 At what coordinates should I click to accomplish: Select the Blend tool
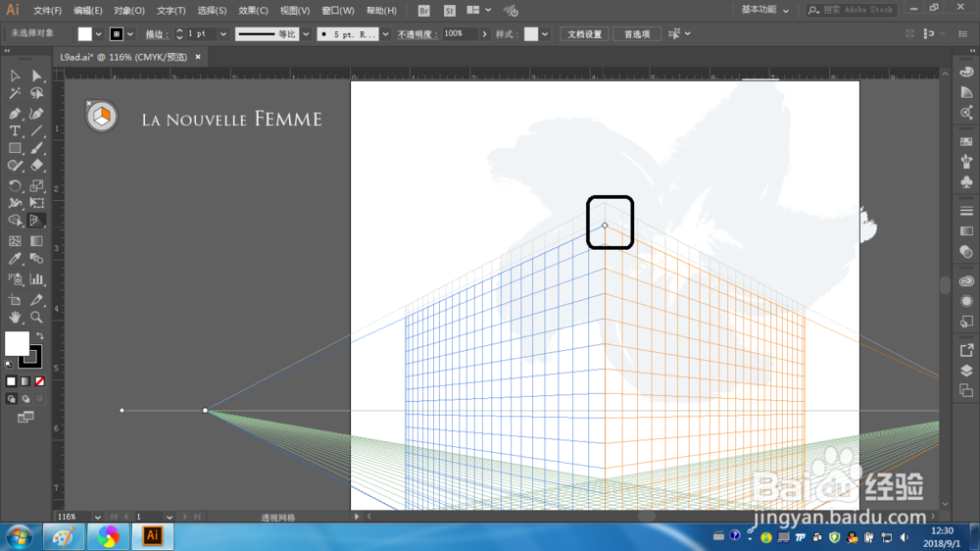click(x=37, y=259)
